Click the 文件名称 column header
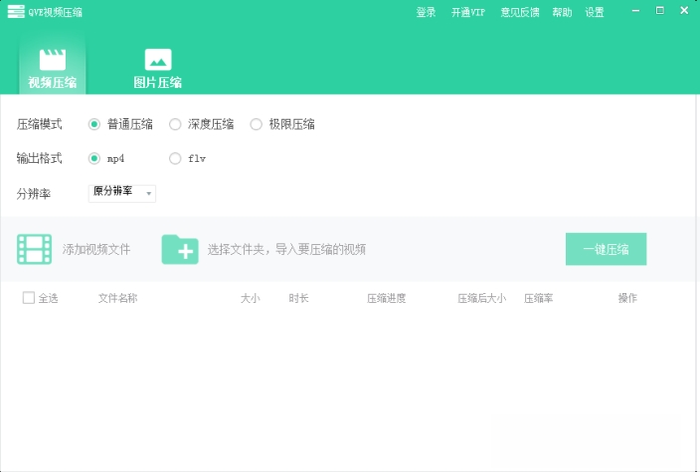700x472 pixels. pos(118,298)
